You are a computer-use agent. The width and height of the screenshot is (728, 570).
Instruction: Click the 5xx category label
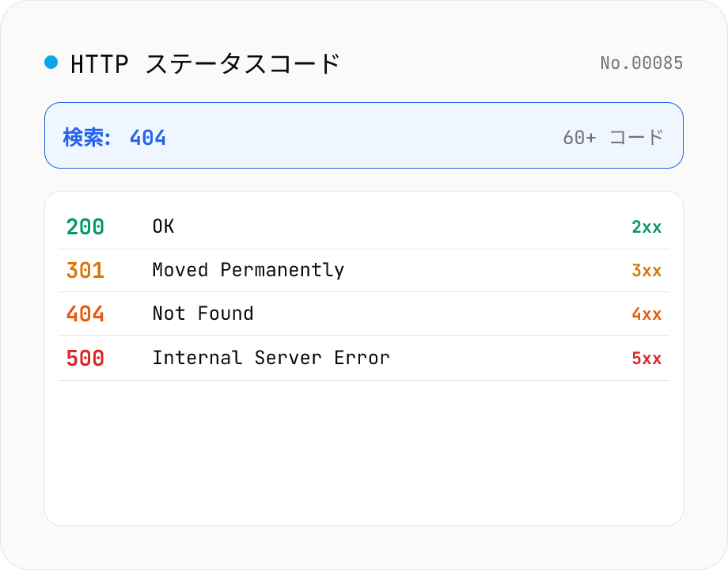point(646,358)
